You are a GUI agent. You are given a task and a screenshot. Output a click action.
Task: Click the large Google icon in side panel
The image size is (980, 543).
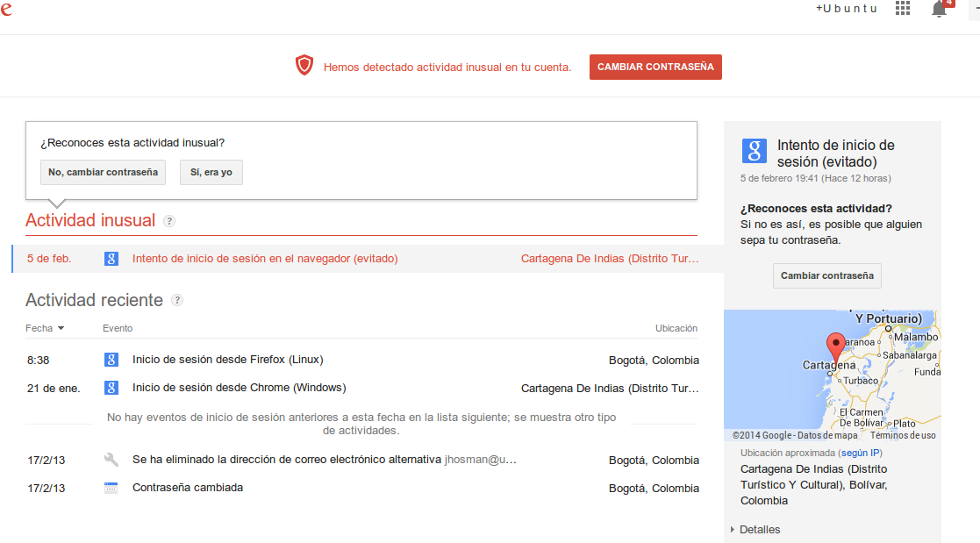(x=755, y=151)
